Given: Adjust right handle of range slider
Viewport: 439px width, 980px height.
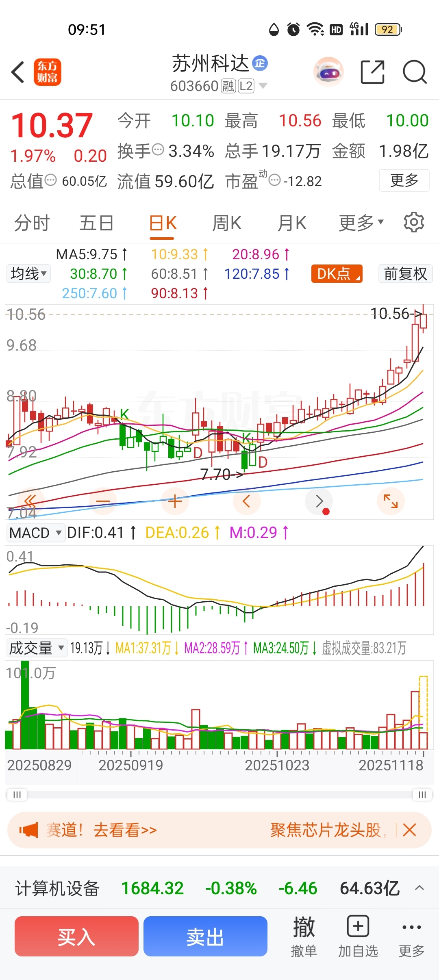Looking at the screenshot, I should (422, 794).
